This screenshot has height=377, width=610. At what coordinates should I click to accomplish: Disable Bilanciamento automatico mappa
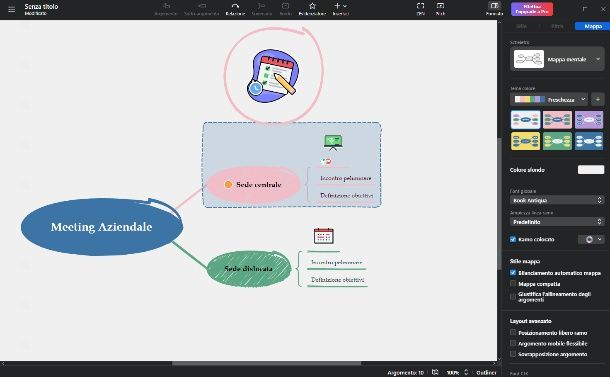(513, 273)
